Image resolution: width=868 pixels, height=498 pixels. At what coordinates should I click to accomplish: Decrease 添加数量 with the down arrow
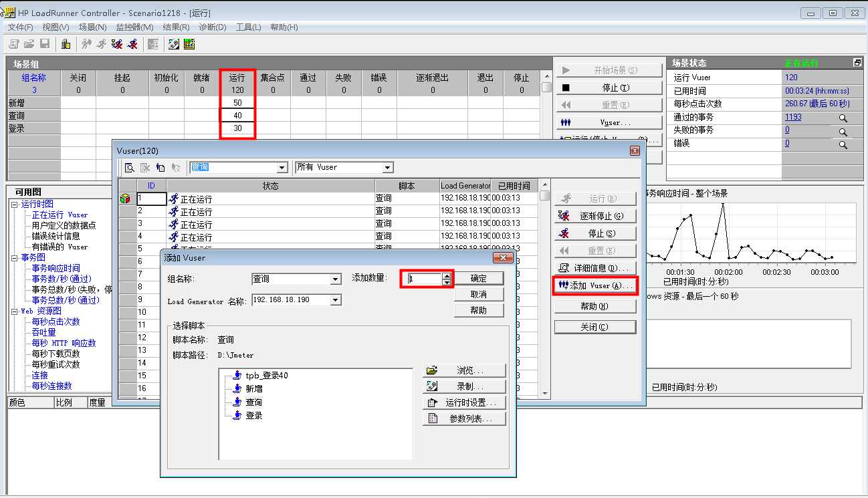pyautogui.click(x=447, y=282)
